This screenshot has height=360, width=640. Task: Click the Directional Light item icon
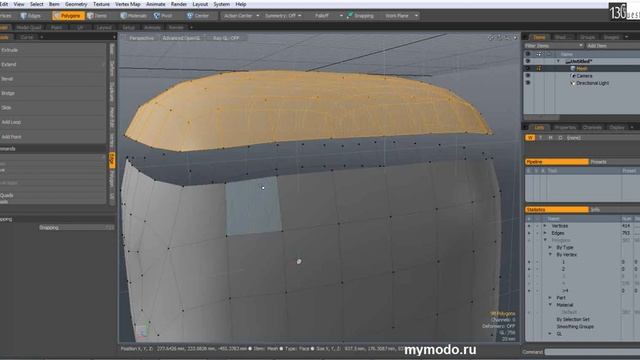coord(573,83)
